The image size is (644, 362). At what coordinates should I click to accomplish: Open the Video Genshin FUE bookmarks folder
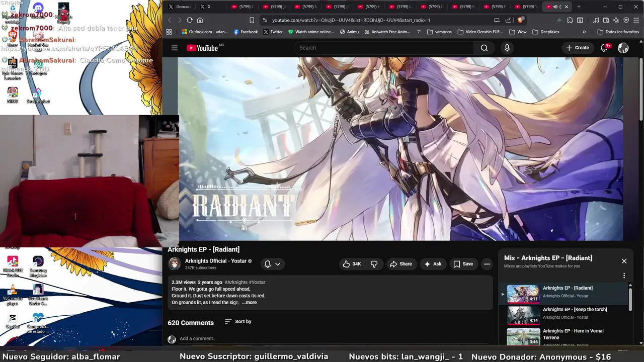[x=480, y=32]
